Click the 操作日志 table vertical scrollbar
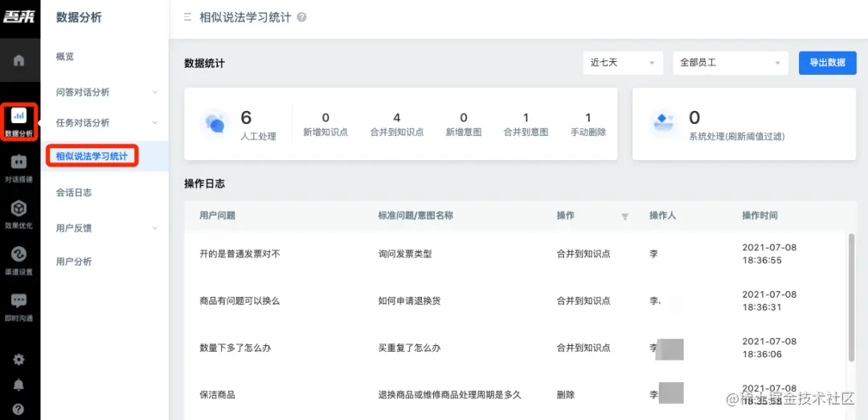The height and width of the screenshot is (420, 868). [x=851, y=298]
